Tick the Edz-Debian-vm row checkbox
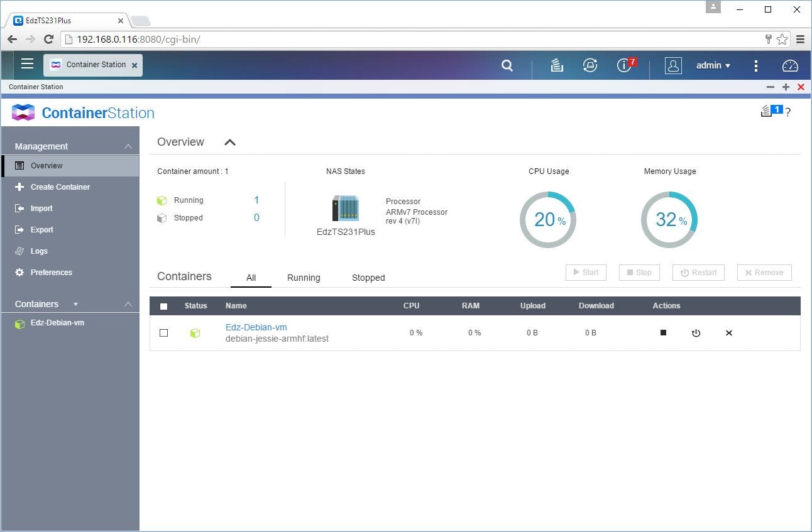Image resolution: width=812 pixels, height=532 pixels. [x=164, y=333]
